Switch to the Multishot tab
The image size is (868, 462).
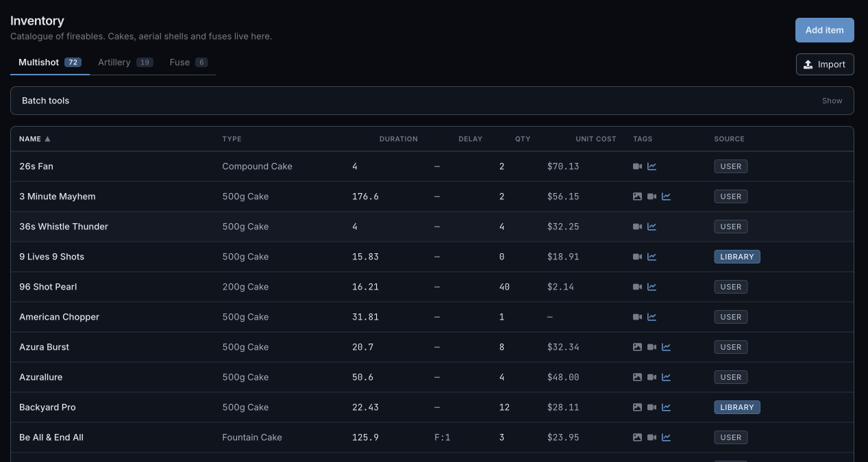click(x=50, y=62)
